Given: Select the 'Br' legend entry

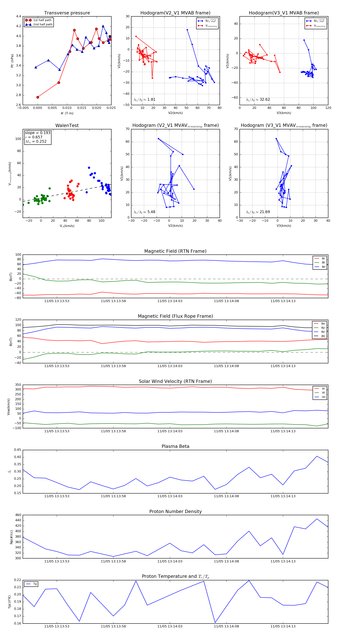Looking at the screenshot, I should [320, 259].
